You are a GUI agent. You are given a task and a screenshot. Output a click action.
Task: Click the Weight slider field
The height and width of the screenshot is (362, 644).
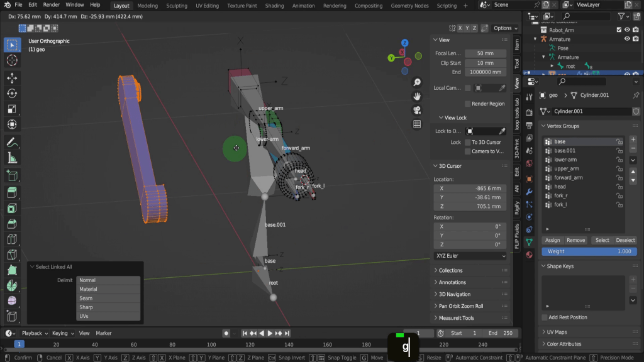coord(589,251)
